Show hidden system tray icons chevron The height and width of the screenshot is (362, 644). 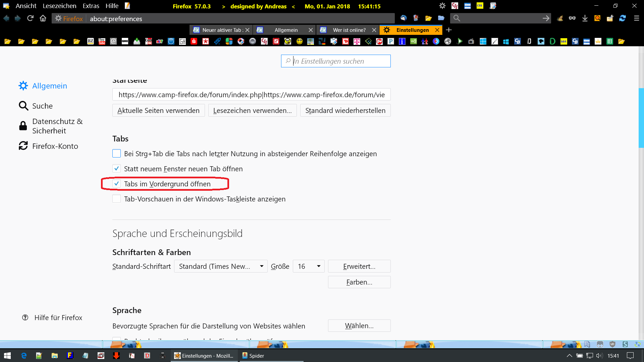tap(569, 356)
